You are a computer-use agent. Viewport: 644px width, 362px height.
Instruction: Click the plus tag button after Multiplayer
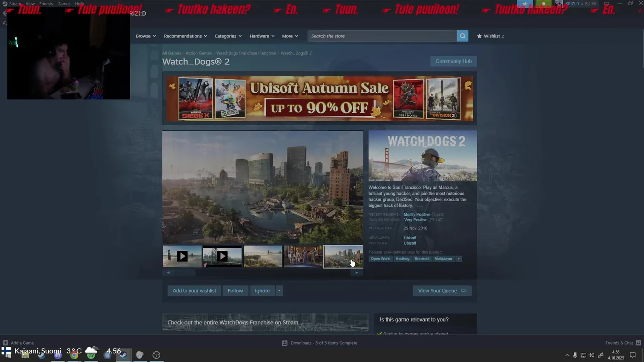[x=458, y=259]
